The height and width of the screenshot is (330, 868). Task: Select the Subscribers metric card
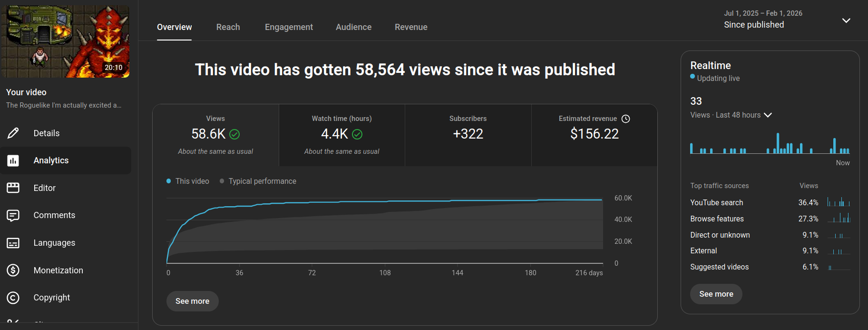point(468,135)
